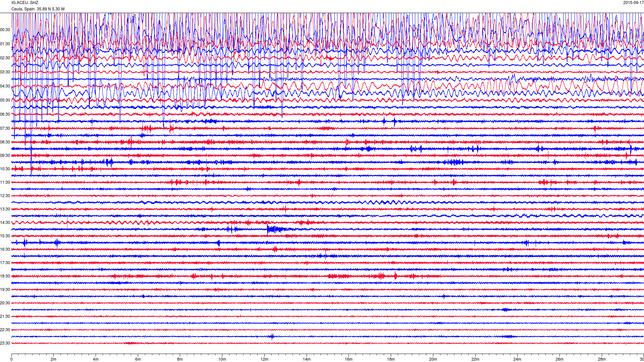The width and height of the screenshot is (644, 362).
Task: Select the 03:30 time label
Action: 5,72
